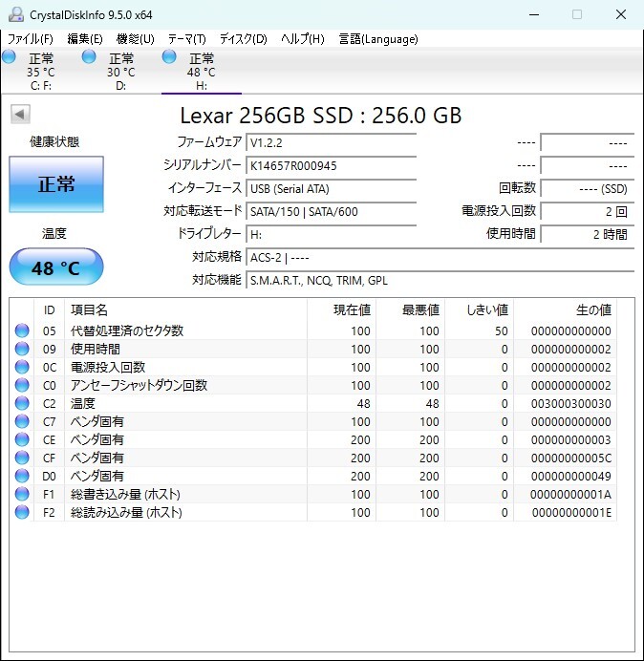Click the previous disk arrow button
This screenshot has height=661, width=644.
click(20, 114)
